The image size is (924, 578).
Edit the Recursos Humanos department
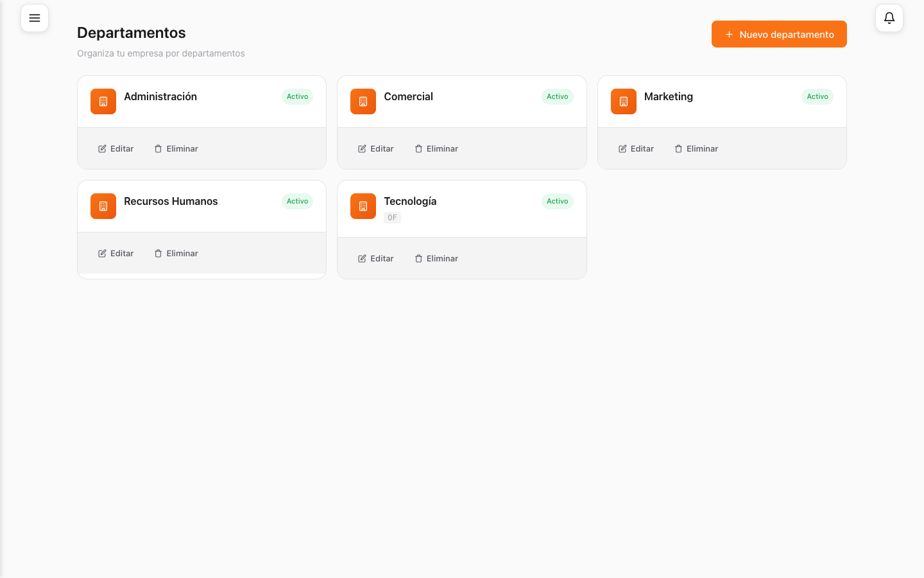point(116,253)
